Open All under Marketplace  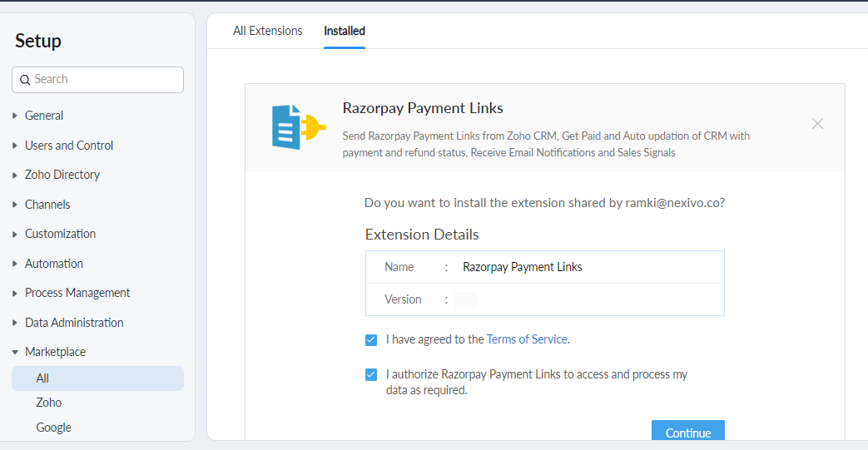(97, 378)
